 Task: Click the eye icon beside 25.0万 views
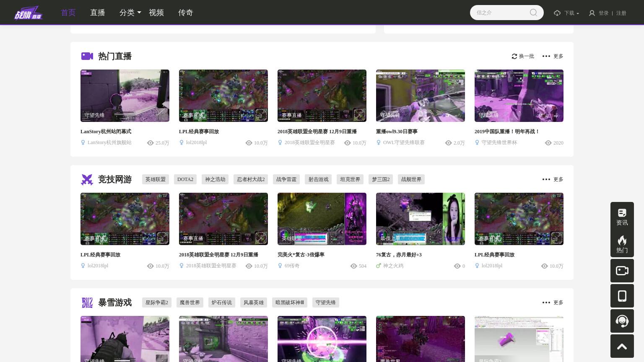click(151, 143)
